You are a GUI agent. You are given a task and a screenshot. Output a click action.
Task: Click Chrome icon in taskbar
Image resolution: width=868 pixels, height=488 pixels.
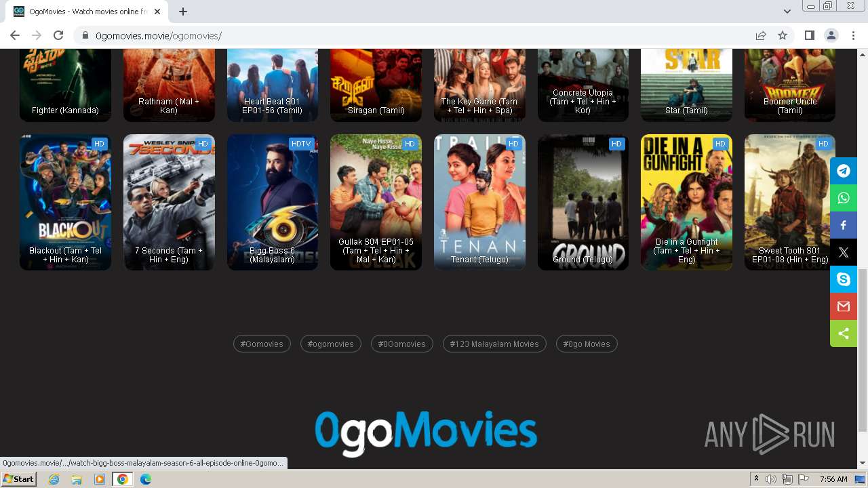(x=123, y=479)
